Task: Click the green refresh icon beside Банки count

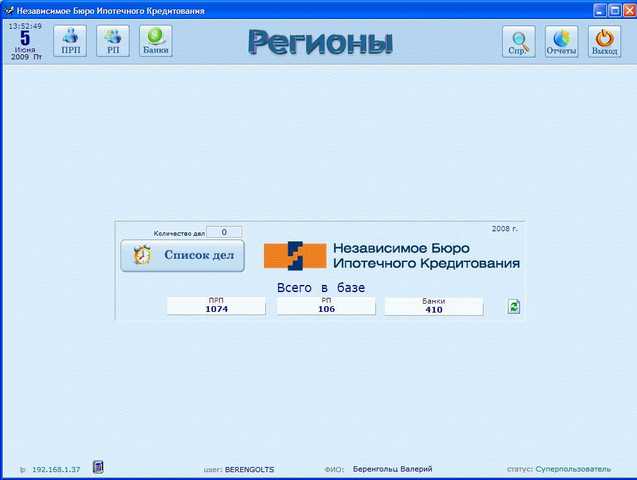Action: [x=514, y=307]
